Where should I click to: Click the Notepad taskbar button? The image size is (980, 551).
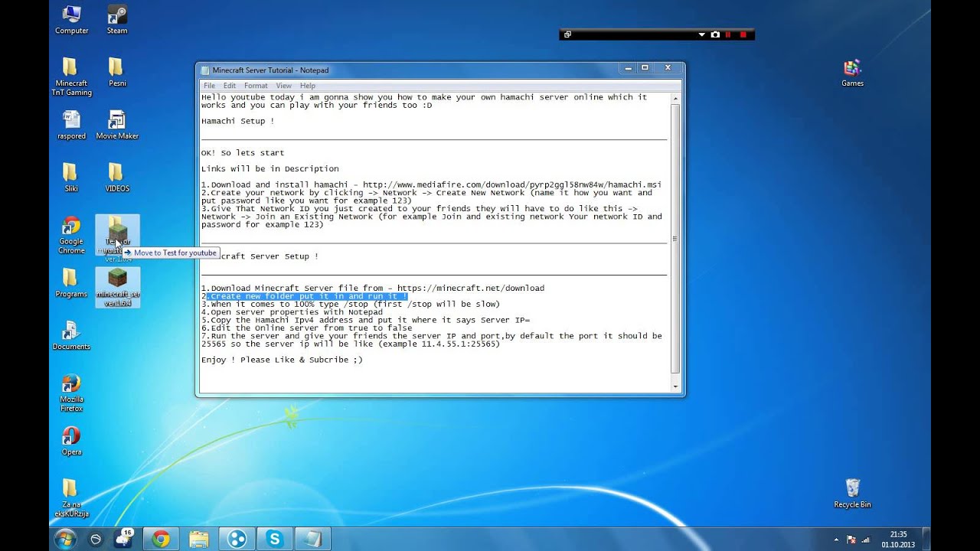pos(312,539)
